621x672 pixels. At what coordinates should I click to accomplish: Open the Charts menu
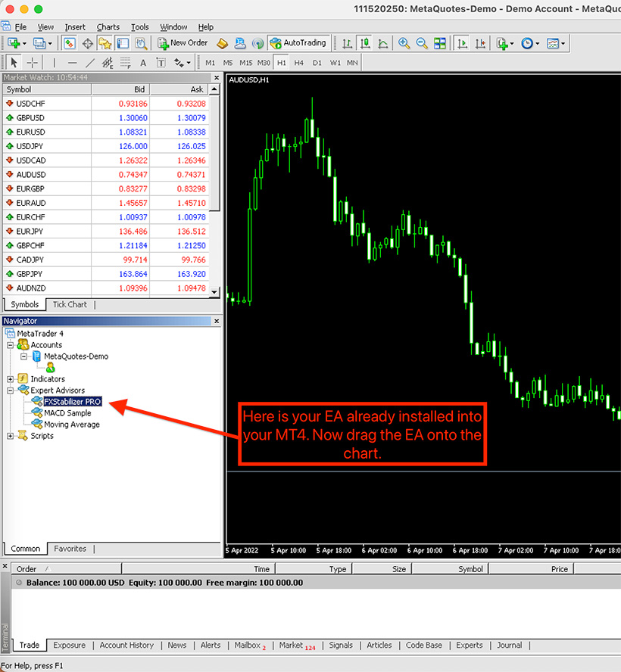tap(108, 27)
